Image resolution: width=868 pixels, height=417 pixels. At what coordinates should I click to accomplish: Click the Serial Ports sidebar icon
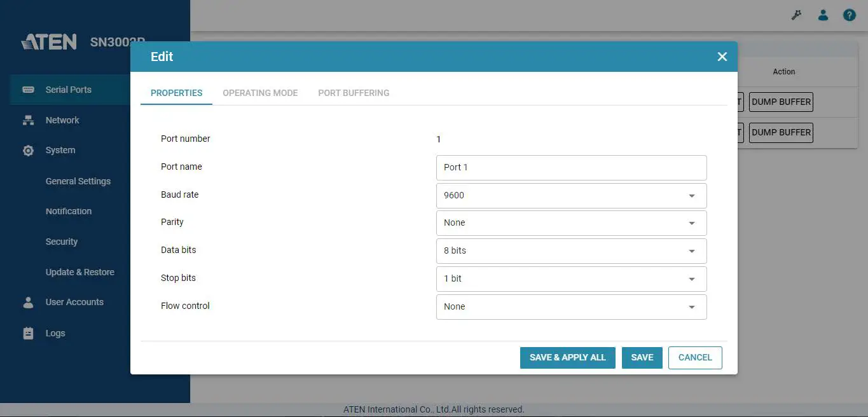(x=28, y=90)
